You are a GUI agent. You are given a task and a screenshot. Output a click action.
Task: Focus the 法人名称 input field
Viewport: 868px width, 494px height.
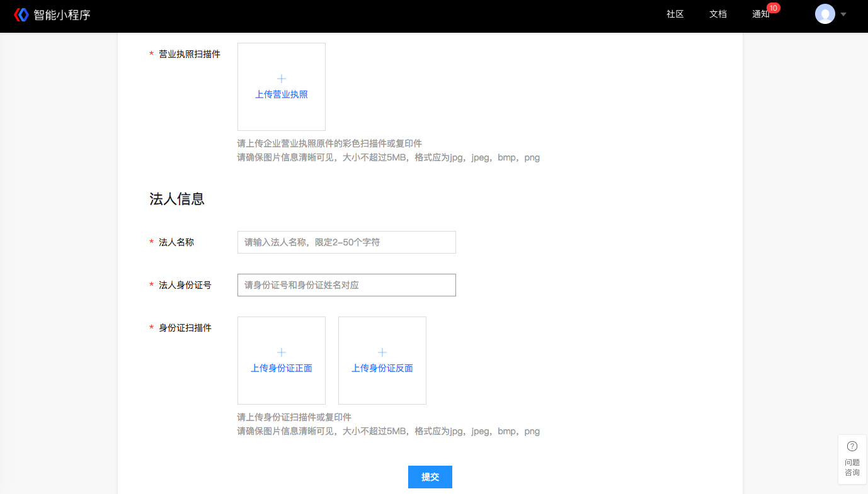[346, 242]
